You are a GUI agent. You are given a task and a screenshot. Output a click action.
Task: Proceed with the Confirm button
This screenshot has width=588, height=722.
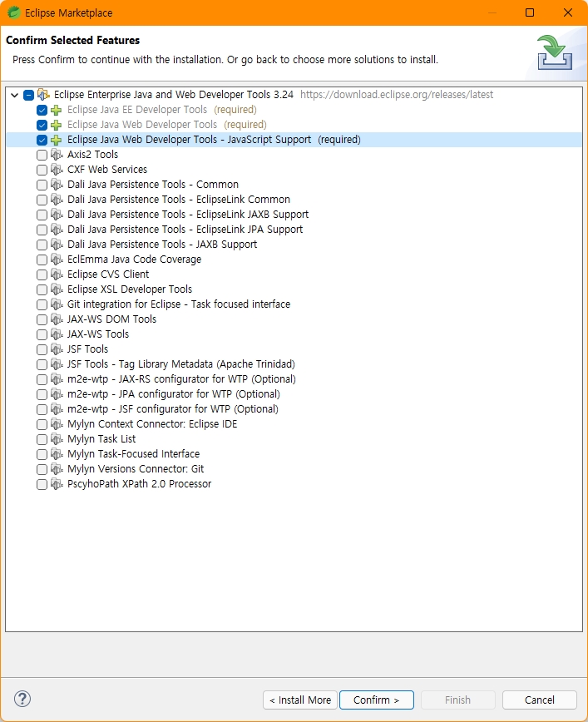tap(377, 700)
